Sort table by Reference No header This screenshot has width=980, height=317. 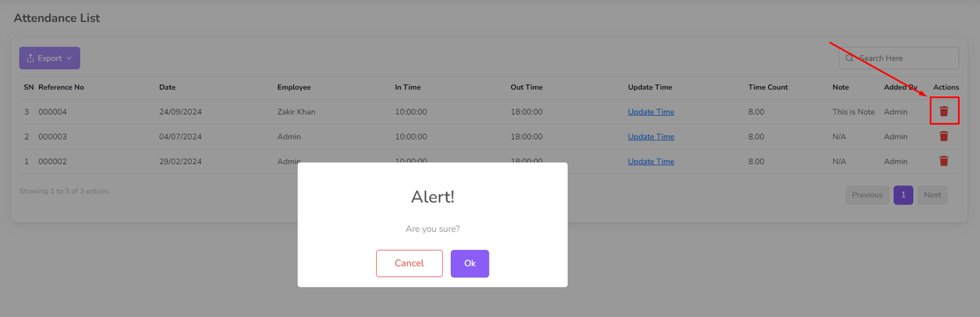(61, 88)
